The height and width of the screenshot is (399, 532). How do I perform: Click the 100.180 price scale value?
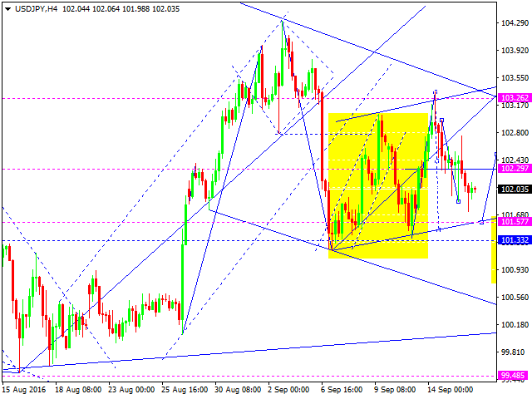515,325
